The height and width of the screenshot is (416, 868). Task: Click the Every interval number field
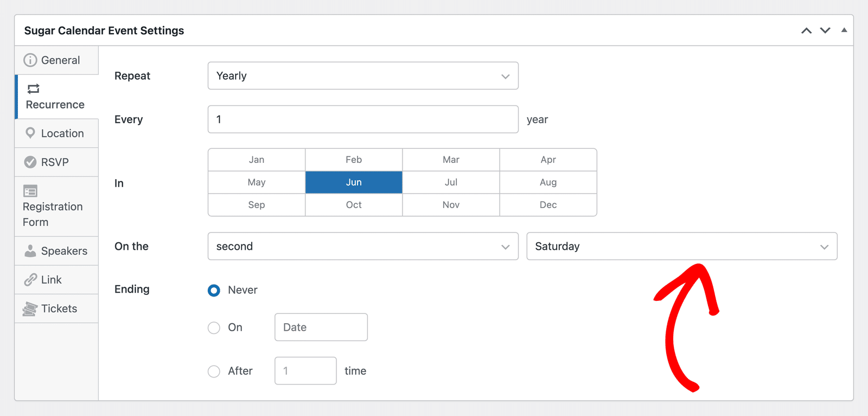[x=363, y=119]
